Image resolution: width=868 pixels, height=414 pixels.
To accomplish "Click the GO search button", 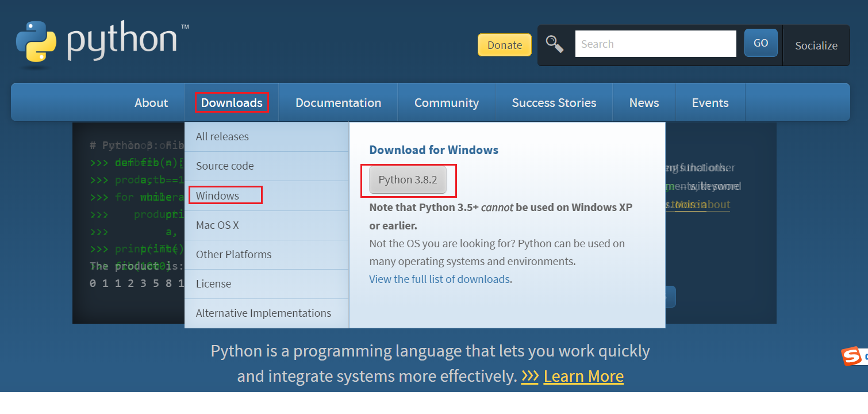I will 761,43.
